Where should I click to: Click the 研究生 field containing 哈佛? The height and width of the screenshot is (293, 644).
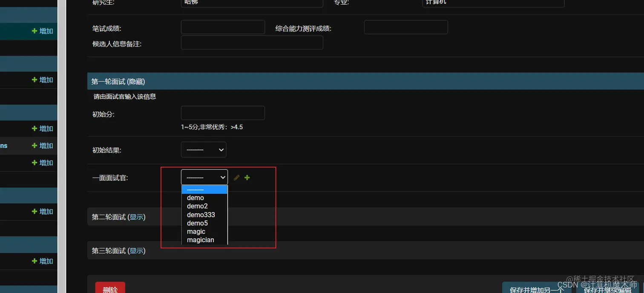coord(252,3)
